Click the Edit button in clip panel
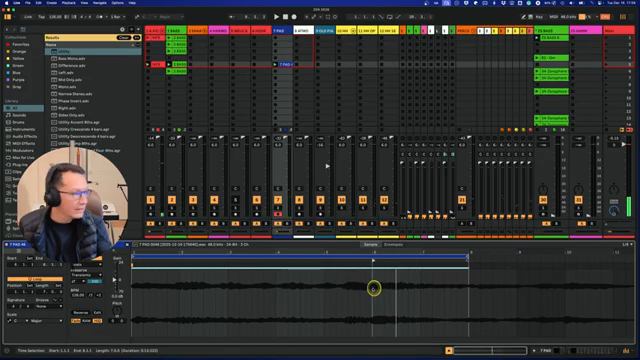 pyautogui.click(x=97, y=313)
